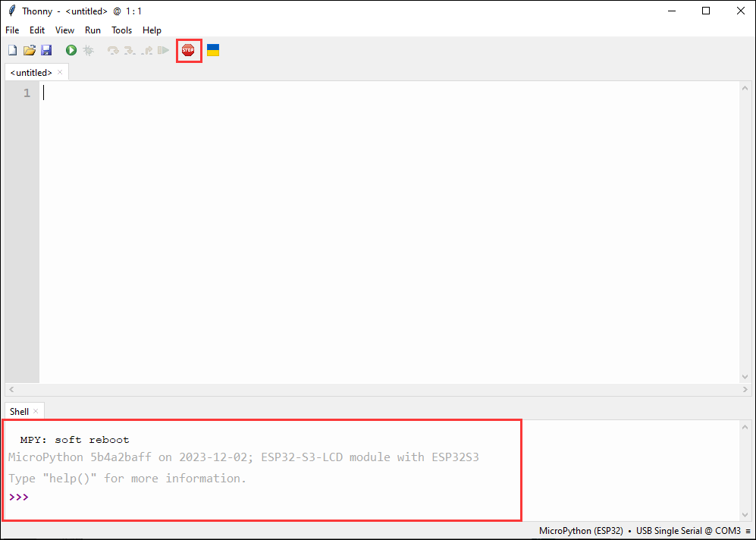Open the File menu
This screenshot has height=540, width=756.
click(x=12, y=30)
